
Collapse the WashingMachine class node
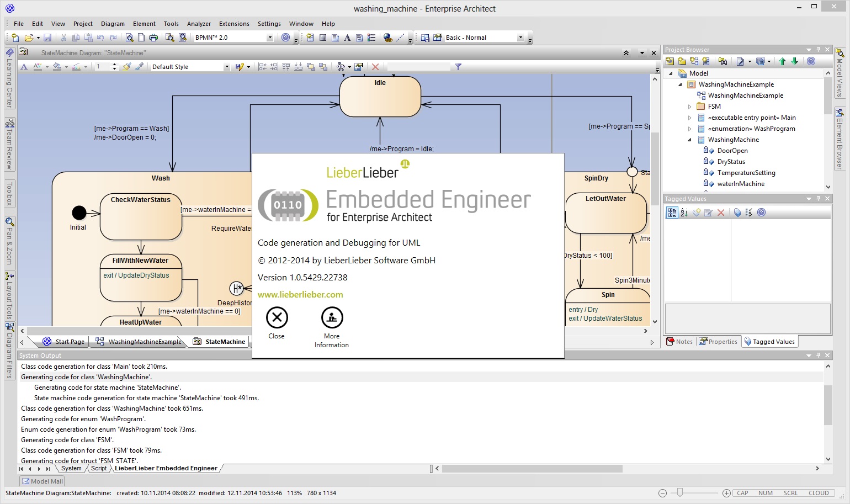[689, 139]
